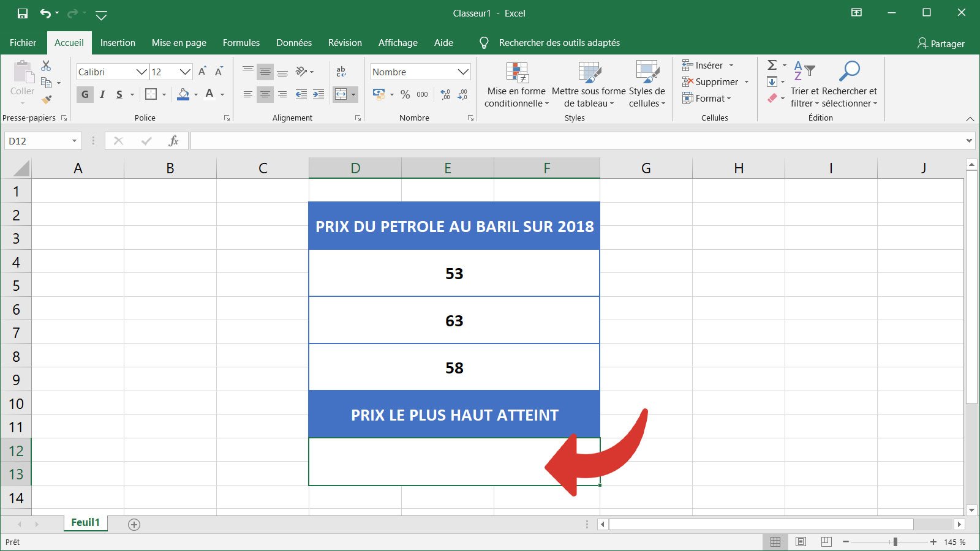The image size is (980, 551).
Task: Apply percentage style to the selection
Action: (x=405, y=94)
